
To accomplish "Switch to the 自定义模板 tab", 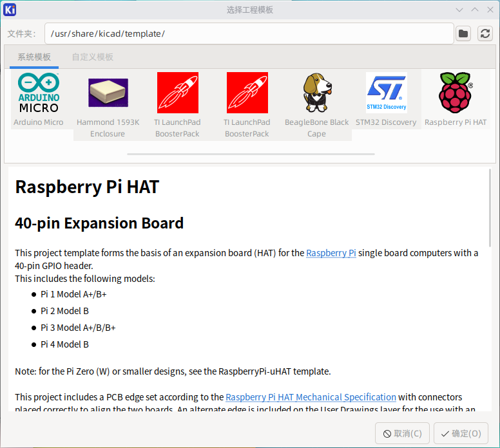I will point(92,57).
